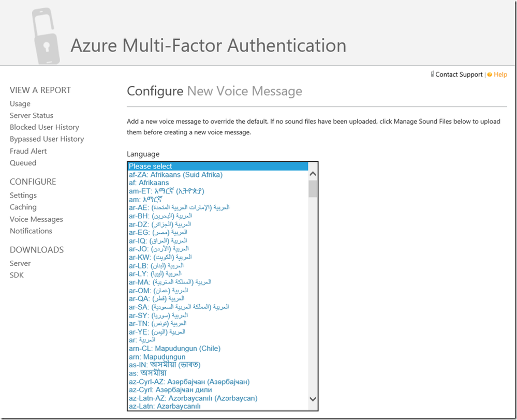Select az-Latn-AZ Azərbaycanılı language option
The height and width of the screenshot is (420, 517).
coord(193,398)
